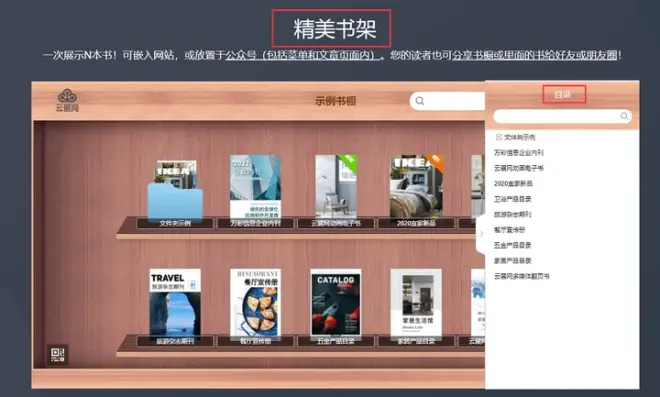Open the CATALOG 五金产品目录 cover
This screenshot has height=397, width=660.
[x=336, y=303]
